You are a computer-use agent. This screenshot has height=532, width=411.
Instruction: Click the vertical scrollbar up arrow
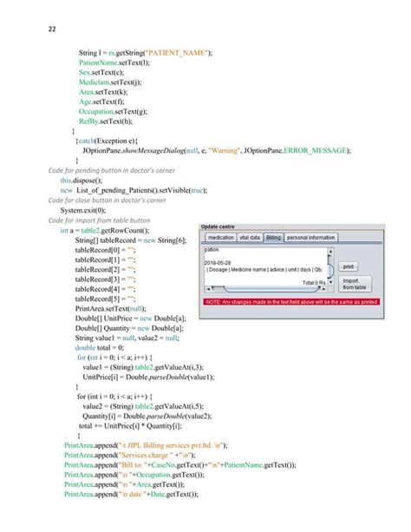click(330, 252)
